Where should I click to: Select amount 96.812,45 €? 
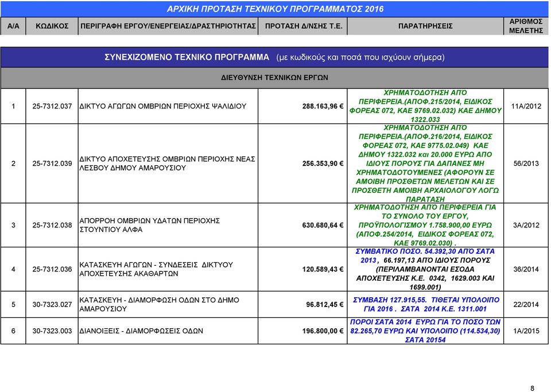point(325,305)
